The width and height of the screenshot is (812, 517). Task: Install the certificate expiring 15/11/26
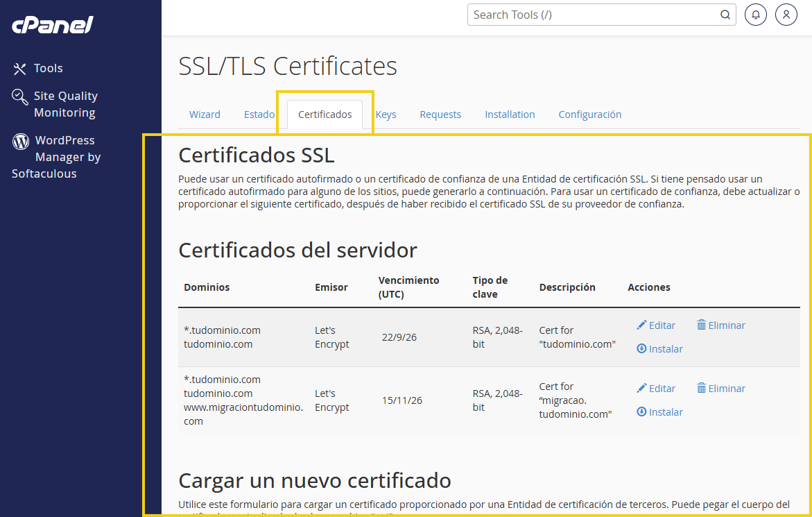coord(659,412)
